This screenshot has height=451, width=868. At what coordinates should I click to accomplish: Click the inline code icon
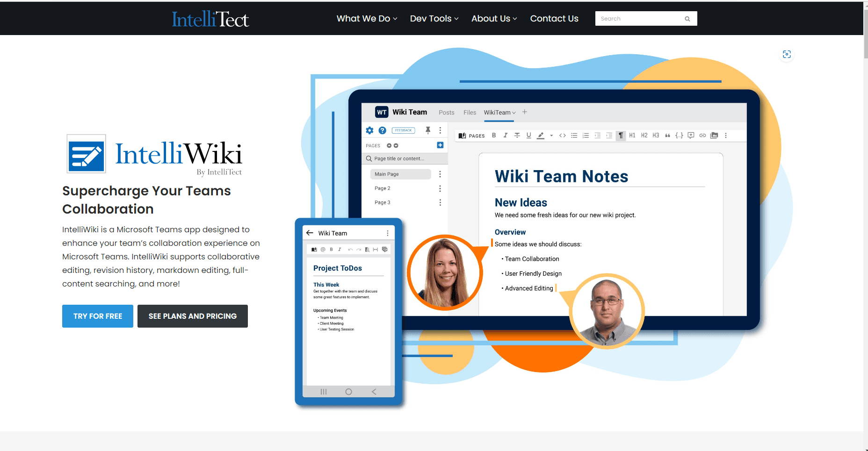(x=563, y=136)
